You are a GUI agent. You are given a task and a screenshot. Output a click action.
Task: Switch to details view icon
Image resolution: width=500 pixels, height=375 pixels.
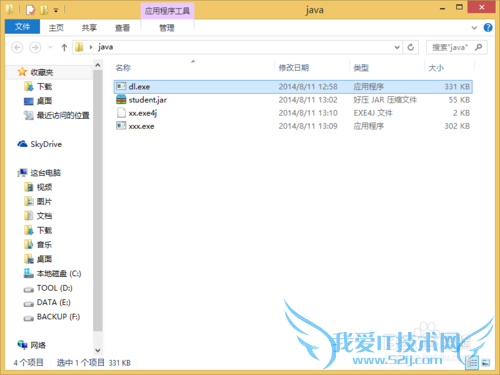(x=472, y=363)
